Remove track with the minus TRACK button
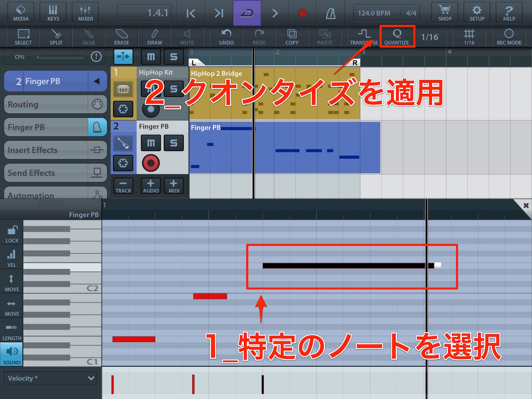 click(123, 186)
